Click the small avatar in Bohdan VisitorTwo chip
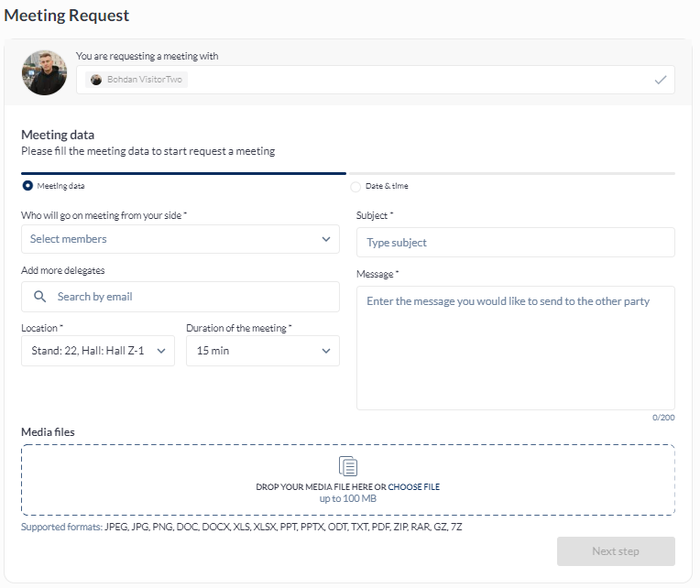The width and height of the screenshot is (700, 588). click(96, 80)
